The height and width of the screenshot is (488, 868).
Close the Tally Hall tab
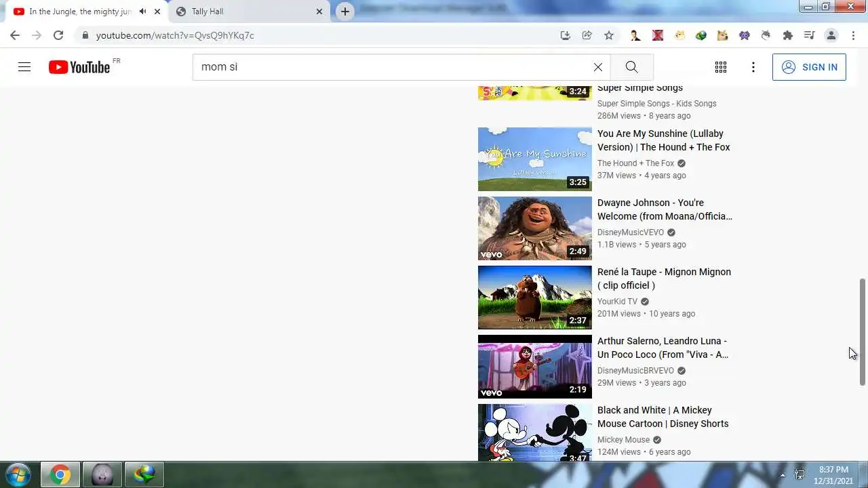[319, 12]
